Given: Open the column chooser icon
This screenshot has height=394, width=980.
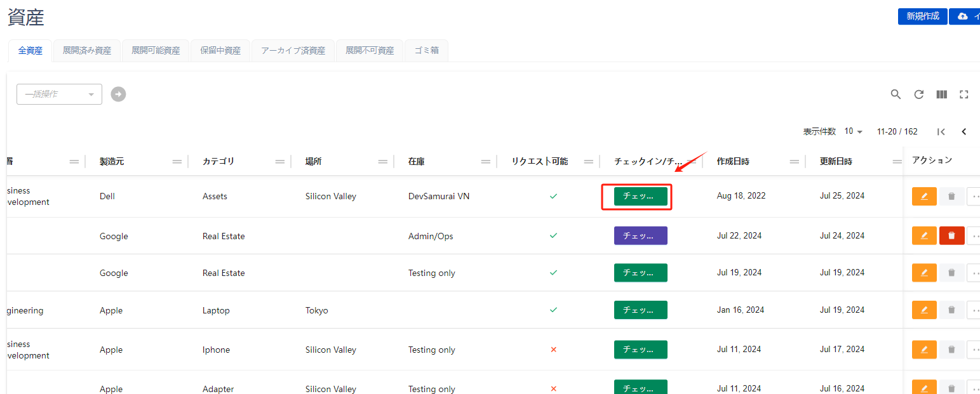Looking at the screenshot, I should tap(941, 95).
